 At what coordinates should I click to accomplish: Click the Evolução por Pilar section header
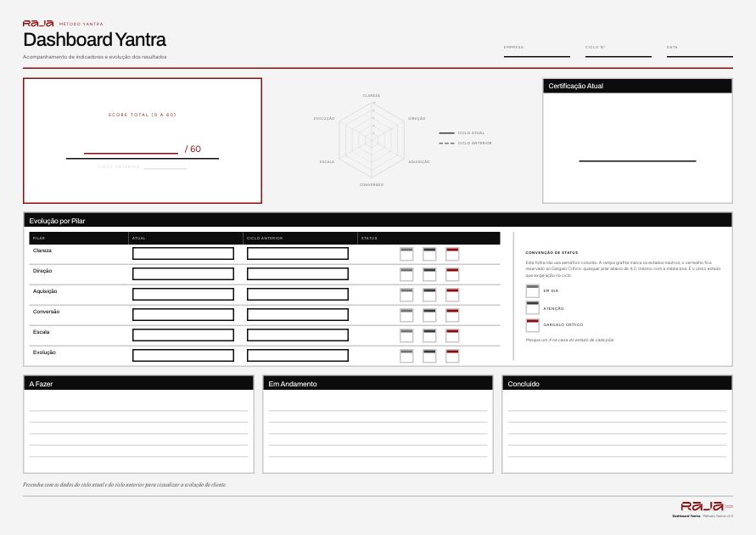[x=378, y=220]
